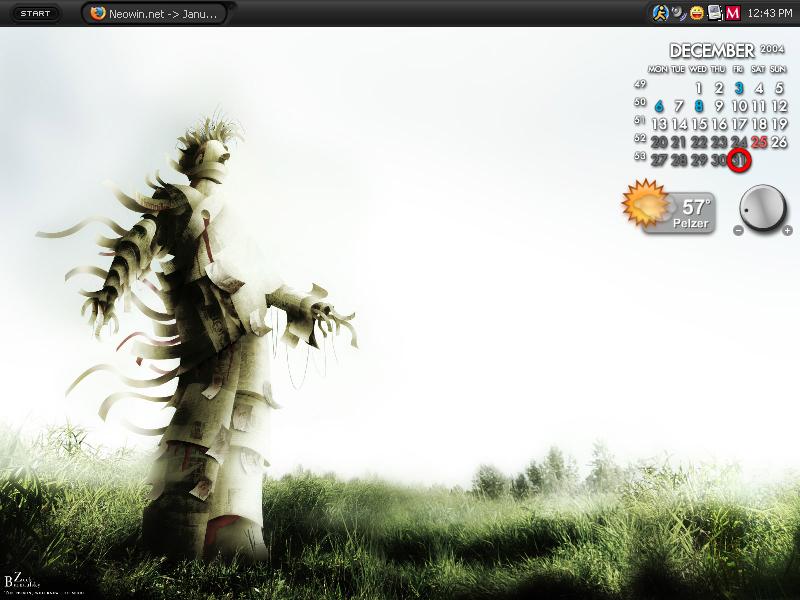The height and width of the screenshot is (600, 800).
Task: Select December 1 on the calendar
Action: coord(699,88)
